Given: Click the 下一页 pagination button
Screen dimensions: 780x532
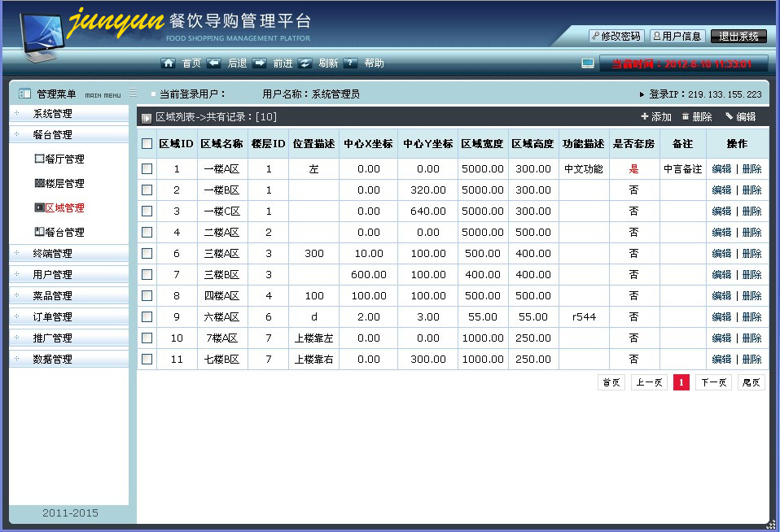Looking at the screenshot, I should tap(714, 382).
